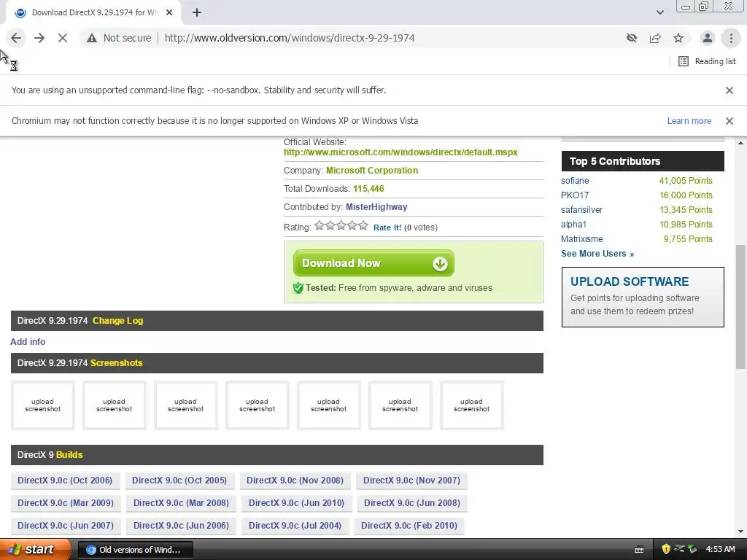Switch to Old versions of Windows taskbar item
Image resolution: width=747 pixels, height=560 pixels.
pyautogui.click(x=135, y=550)
